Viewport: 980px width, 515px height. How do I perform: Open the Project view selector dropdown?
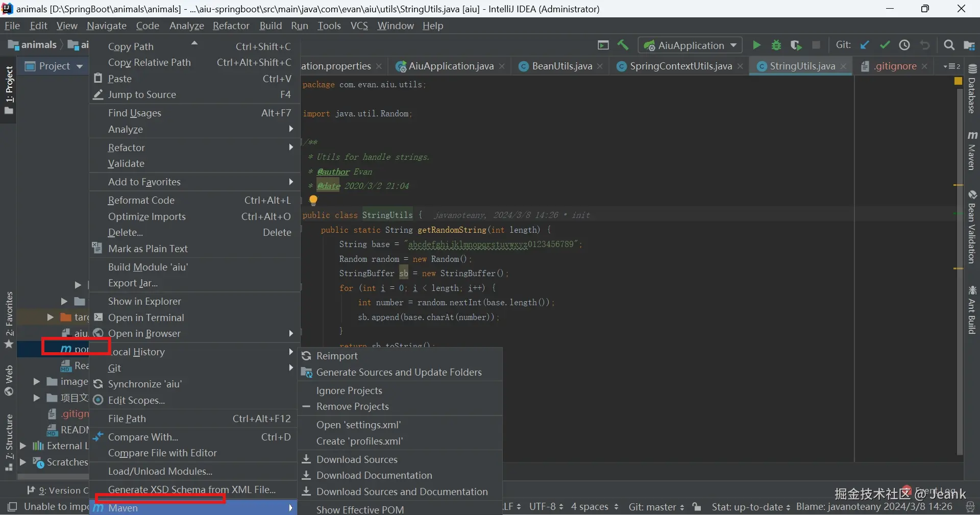tap(54, 66)
